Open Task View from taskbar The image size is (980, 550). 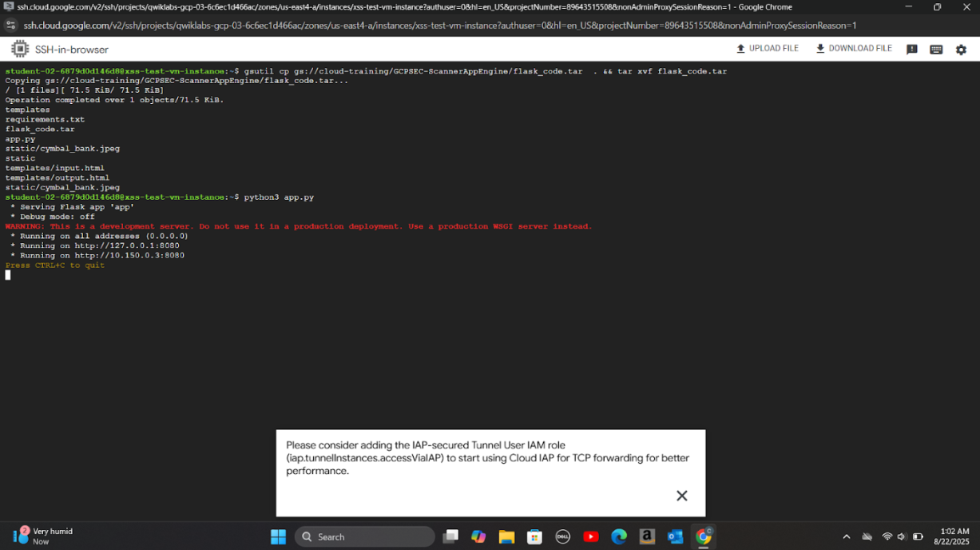click(450, 536)
